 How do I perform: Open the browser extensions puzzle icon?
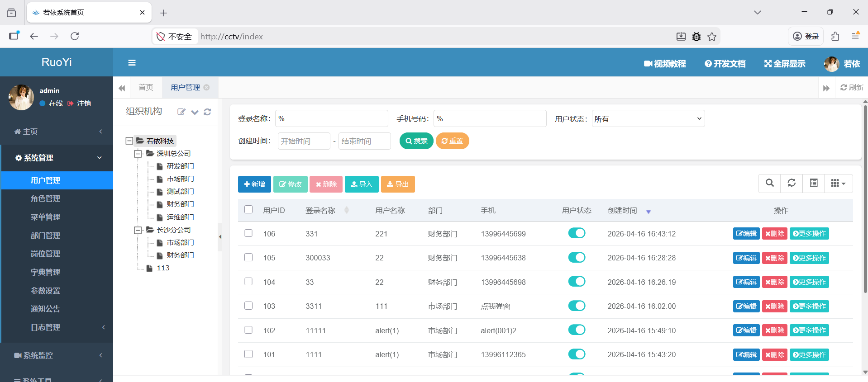(835, 36)
